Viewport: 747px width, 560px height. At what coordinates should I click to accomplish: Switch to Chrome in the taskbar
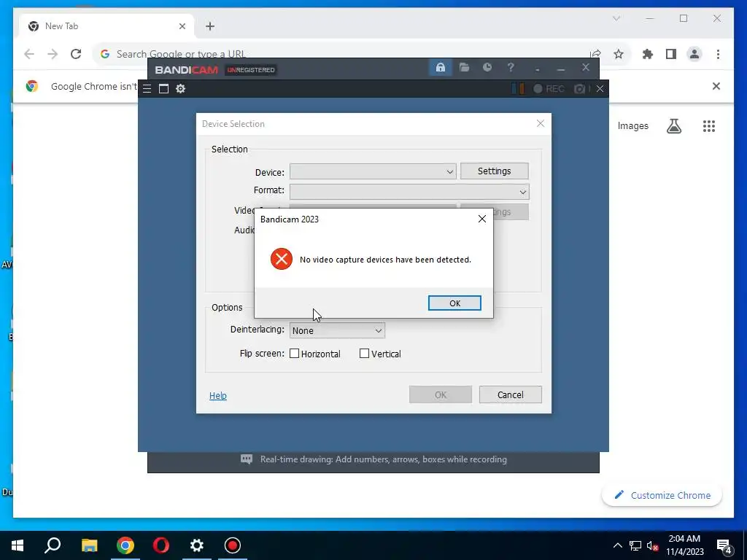[x=125, y=545]
